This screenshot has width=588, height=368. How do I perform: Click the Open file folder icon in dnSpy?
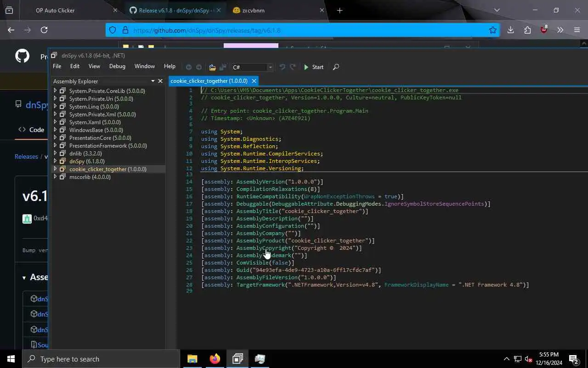click(212, 67)
